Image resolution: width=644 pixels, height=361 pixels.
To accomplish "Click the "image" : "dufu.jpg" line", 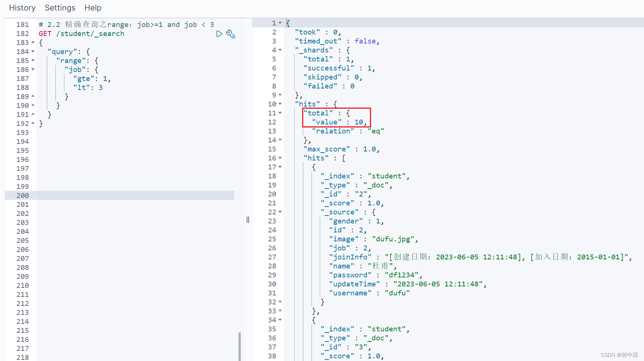I will pos(374,239).
